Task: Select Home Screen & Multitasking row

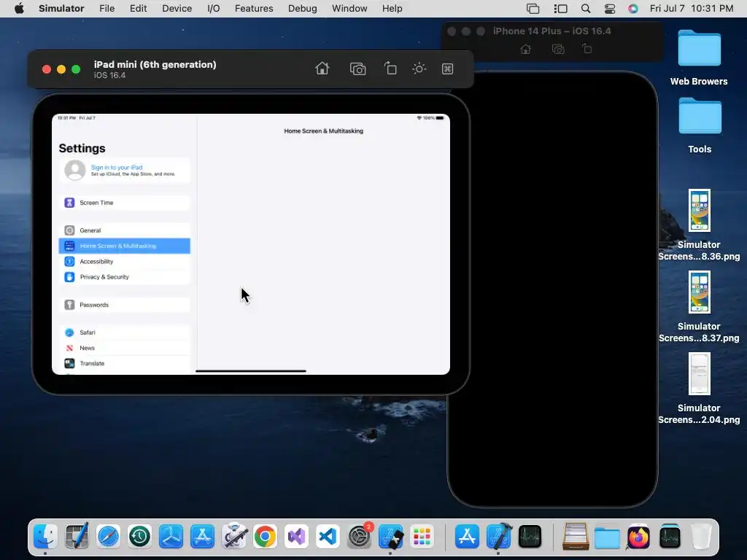Action: (124, 246)
